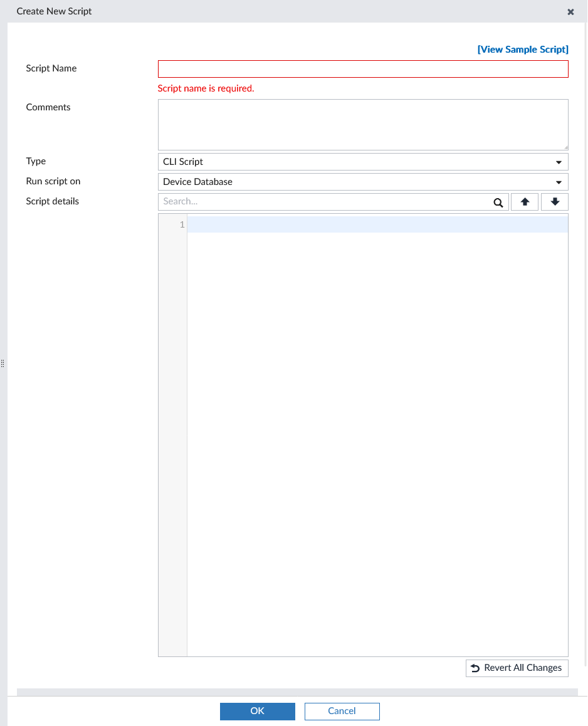Click the Type label
This screenshot has width=588, height=726.
click(x=36, y=161)
